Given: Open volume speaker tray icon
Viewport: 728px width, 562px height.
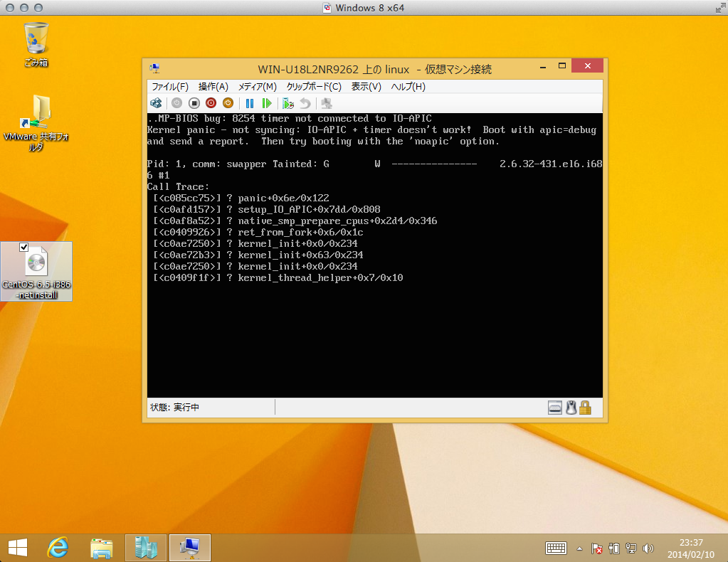Looking at the screenshot, I should coord(648,548).
